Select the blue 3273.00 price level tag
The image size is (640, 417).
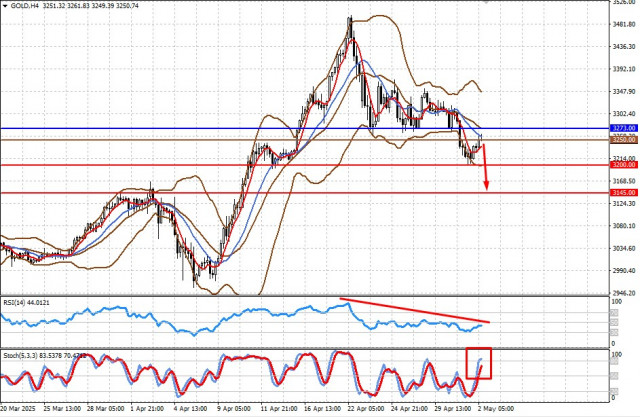click(x=624, y=128)
